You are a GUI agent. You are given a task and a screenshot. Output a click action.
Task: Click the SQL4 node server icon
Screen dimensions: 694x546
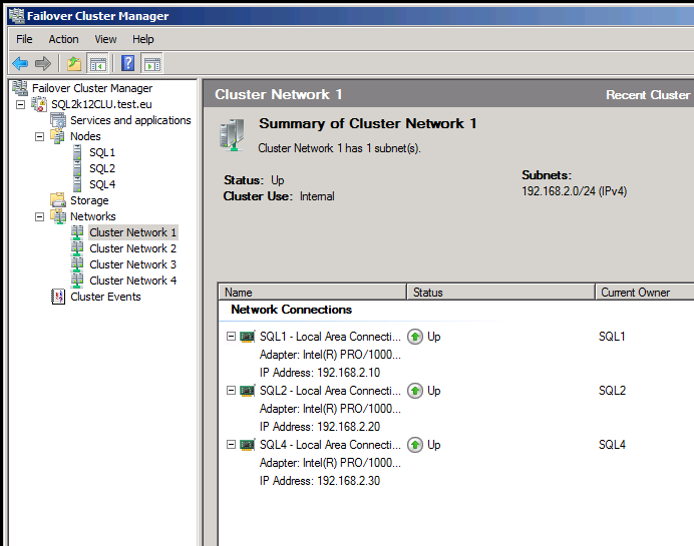click(x=77, y=184)
